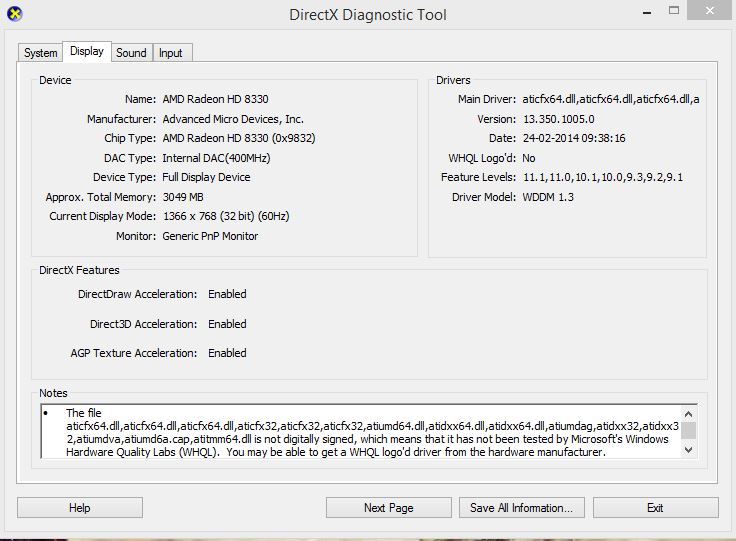Screen dimensions: 736x541
Task: Click main driver value 'aticfx64.dll,aticfx64.dll'
Action: click(x=611, y=99)
